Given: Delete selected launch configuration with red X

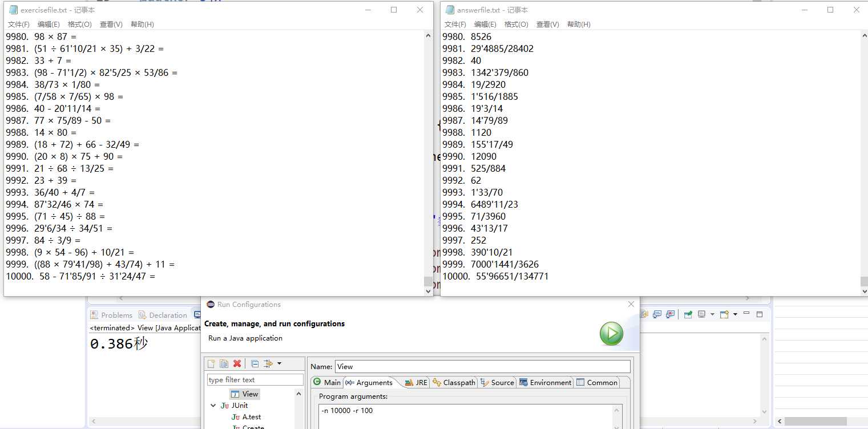Looking at the screenshot, I should point(237,364).
